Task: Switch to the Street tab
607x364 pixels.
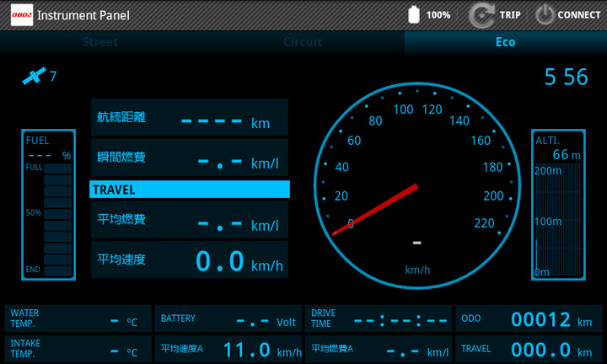Action: point(100,42)
